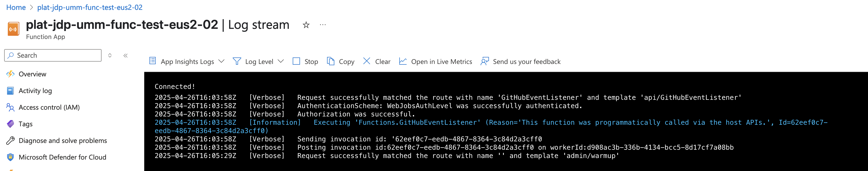The image size is (868, 171).
Task: Open the more options ellipsis menu
Action: pos(323,25)
